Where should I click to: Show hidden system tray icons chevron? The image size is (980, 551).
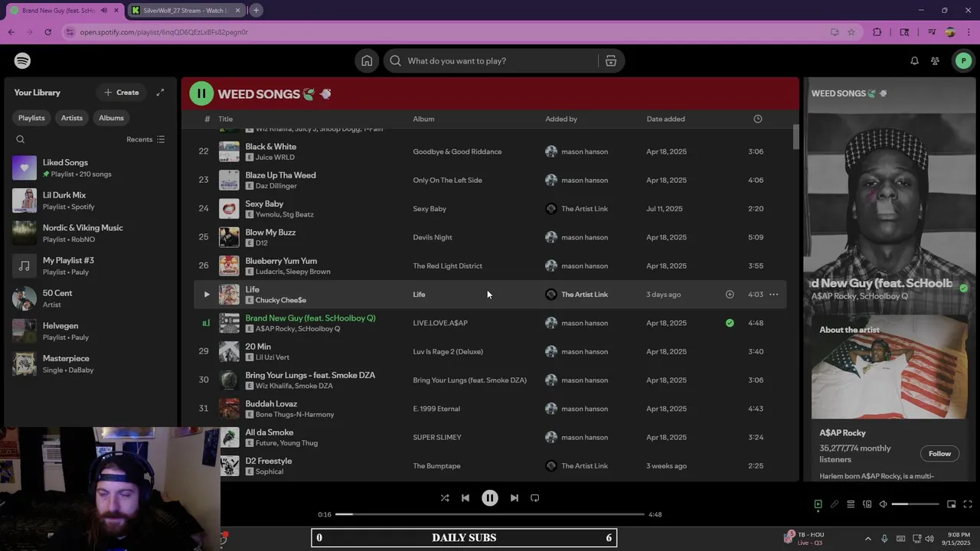point(867,538)
